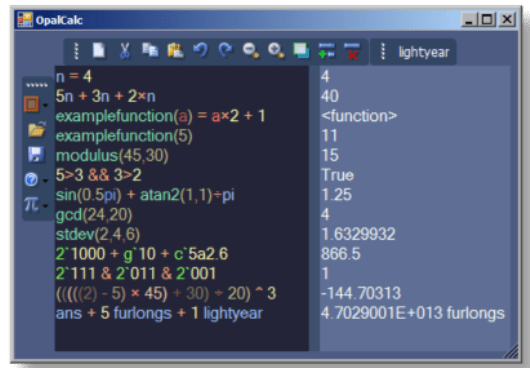Click the 'examplefunction(5)' line

124,136
